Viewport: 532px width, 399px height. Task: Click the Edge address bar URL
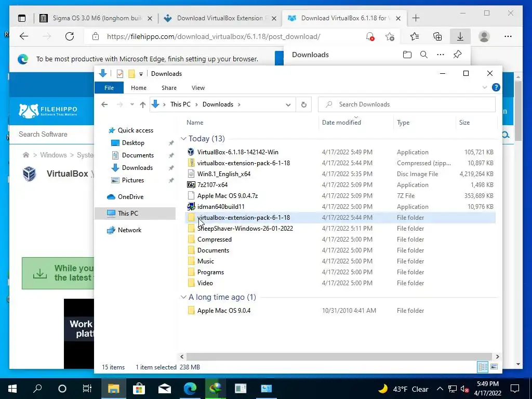point(214,36)
